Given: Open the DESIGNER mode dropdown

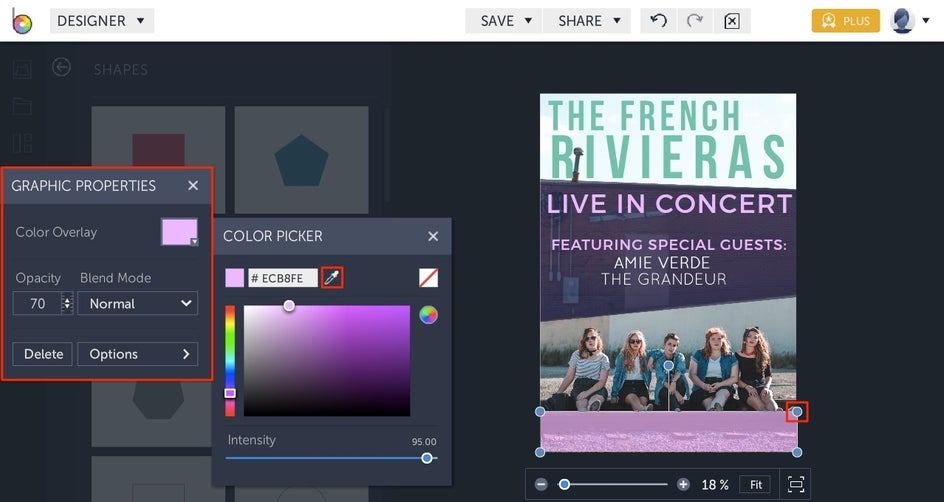Looking at the screenshot, I should [102, 20].
